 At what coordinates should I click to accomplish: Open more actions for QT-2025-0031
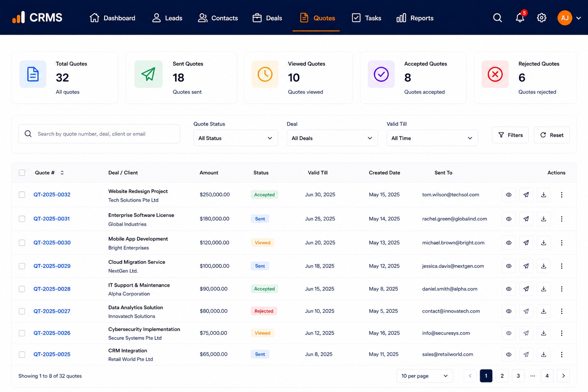(x=562, y=219)
